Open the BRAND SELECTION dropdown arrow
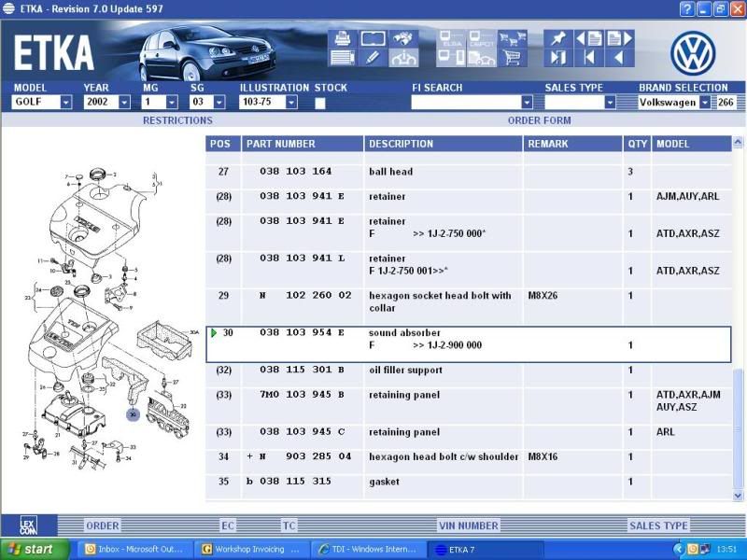Image resolution: width=747 pixels, height=560 pixels. pos(705,102)
